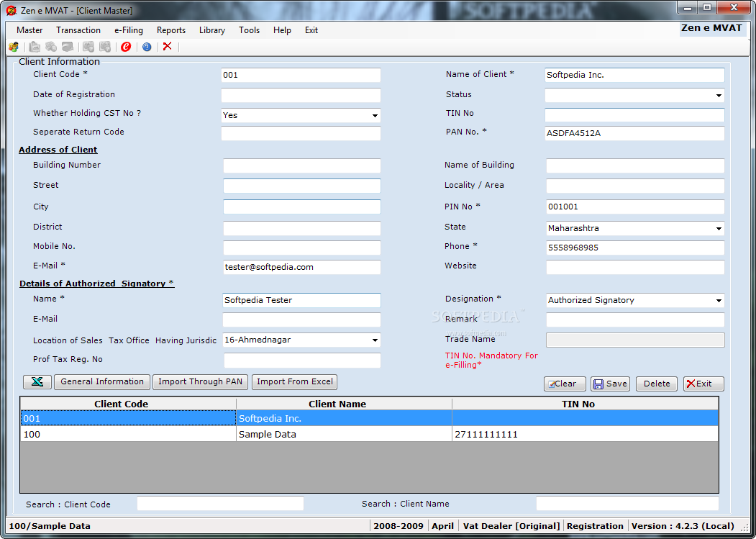Select the Sample Data table row

369,434
